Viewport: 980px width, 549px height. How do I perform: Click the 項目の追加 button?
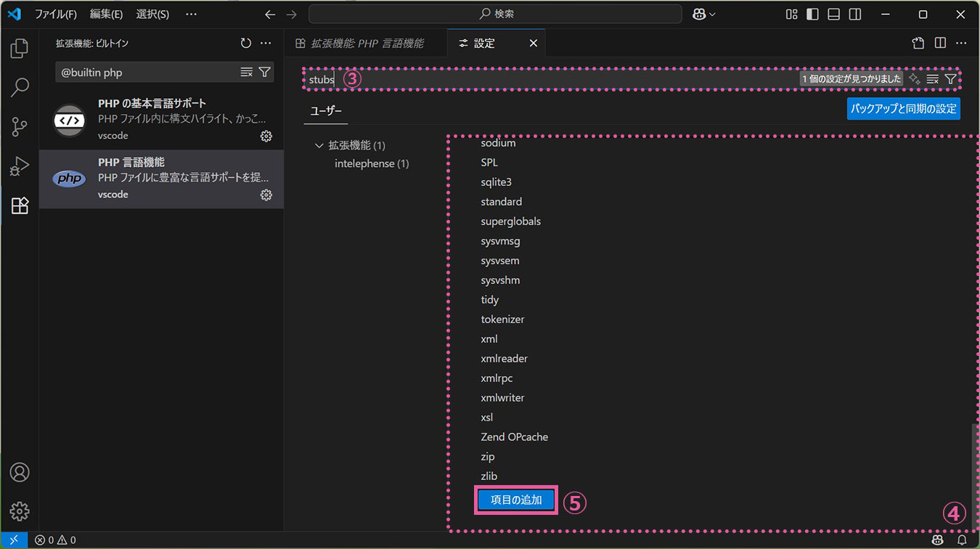(516, 500)
